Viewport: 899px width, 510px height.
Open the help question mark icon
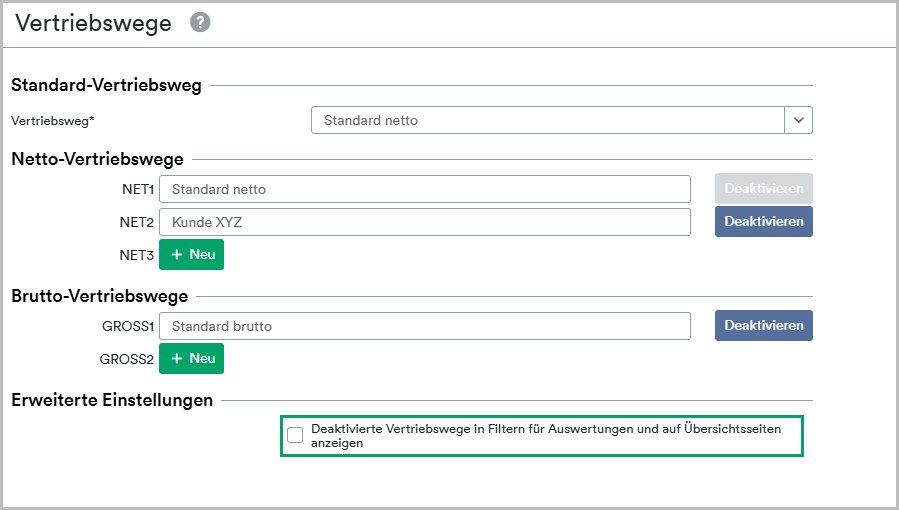[x=200, y=22]
